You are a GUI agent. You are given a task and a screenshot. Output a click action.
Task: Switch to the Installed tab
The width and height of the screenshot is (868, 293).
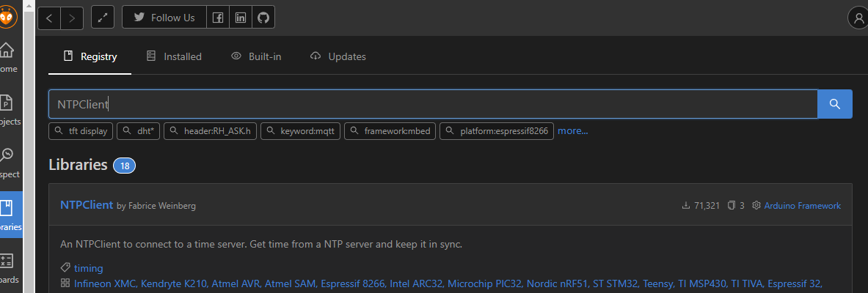pyautogui.click(x=174, y=56)
